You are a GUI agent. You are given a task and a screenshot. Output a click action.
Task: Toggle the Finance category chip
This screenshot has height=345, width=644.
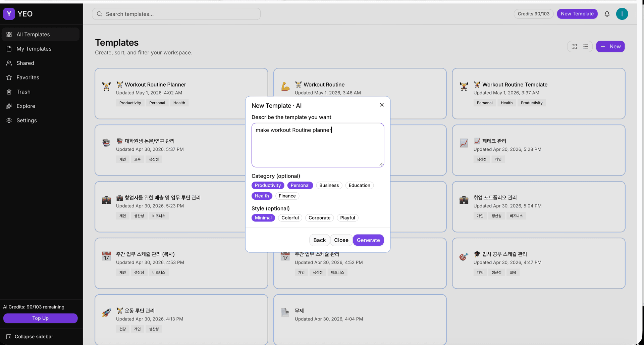coord(287,196)
